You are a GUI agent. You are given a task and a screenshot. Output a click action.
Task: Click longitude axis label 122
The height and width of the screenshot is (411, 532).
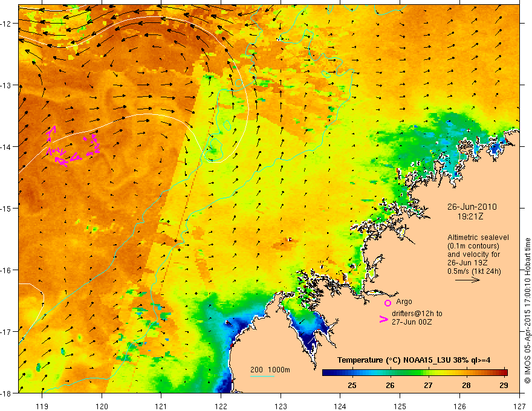221,406
